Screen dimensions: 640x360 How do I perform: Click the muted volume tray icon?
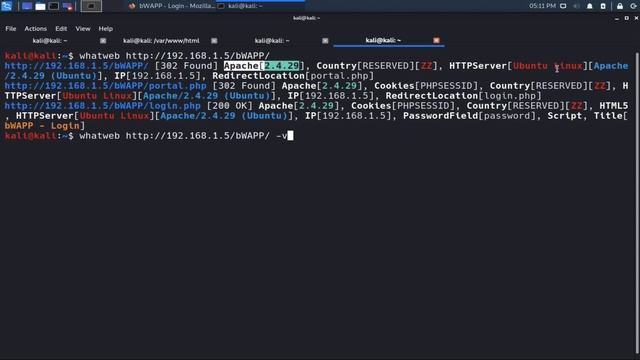pyautogui.click(x=576, y=6)
